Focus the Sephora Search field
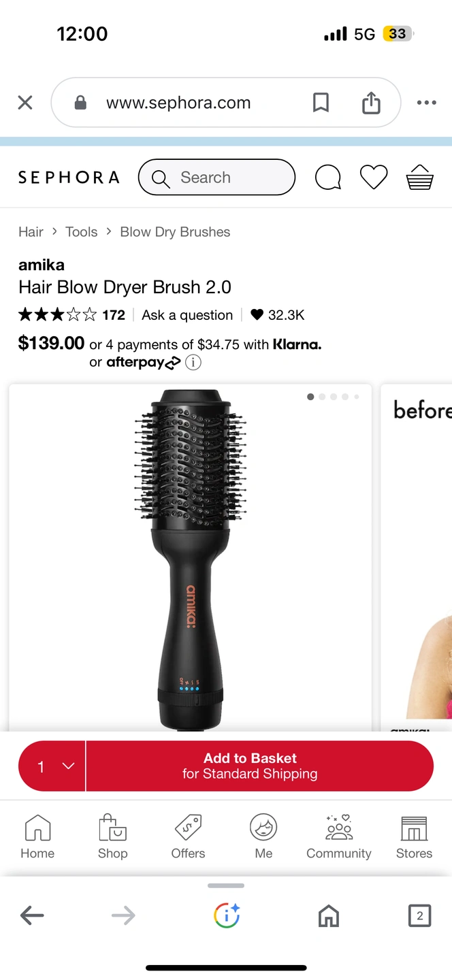Viewport: 452px width, 980px height. (x=216, y=178)
